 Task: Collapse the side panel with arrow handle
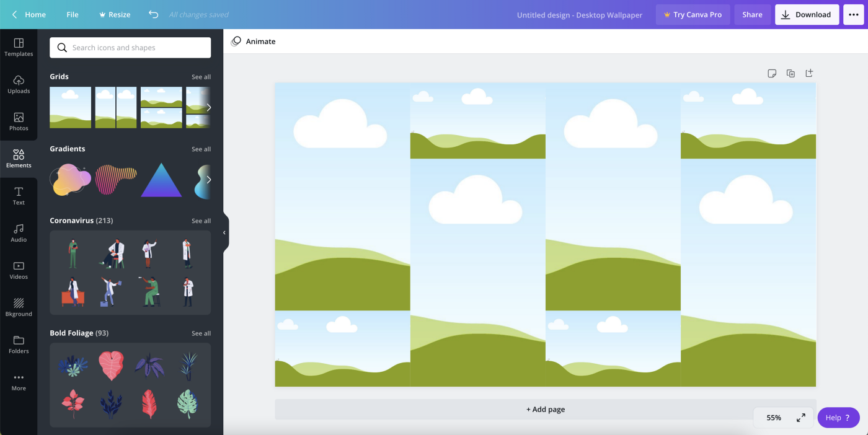(x=225, y=232)
